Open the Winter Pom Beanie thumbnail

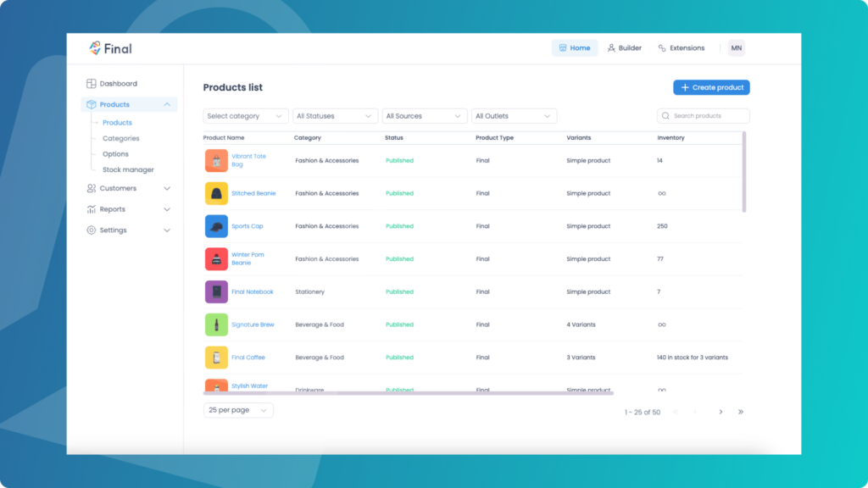[216, 259]
